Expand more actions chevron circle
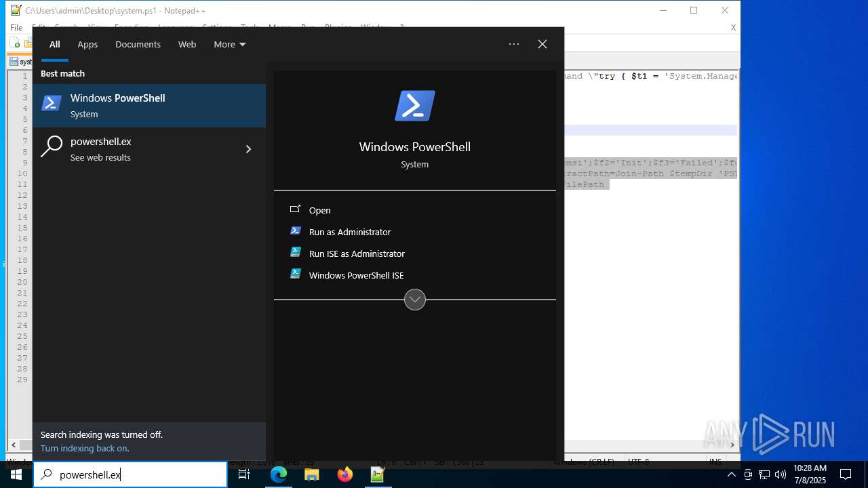Screen dimensions: 868x488 pos(415,299)
